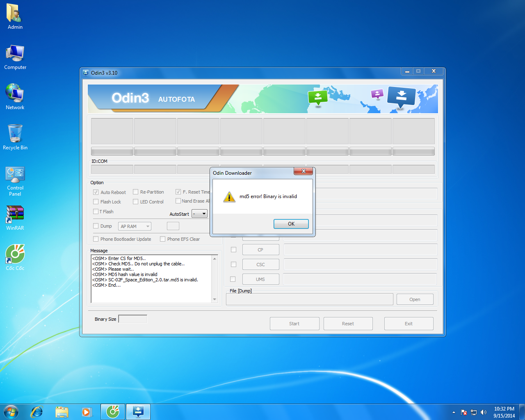The image size is (525, 420).
Task: Click the Odin3 title bar app icon
Action: (86, 73)
